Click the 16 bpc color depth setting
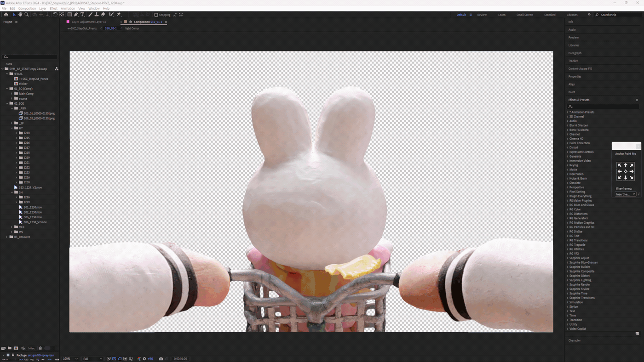The image size is (644, 362). 31,348
